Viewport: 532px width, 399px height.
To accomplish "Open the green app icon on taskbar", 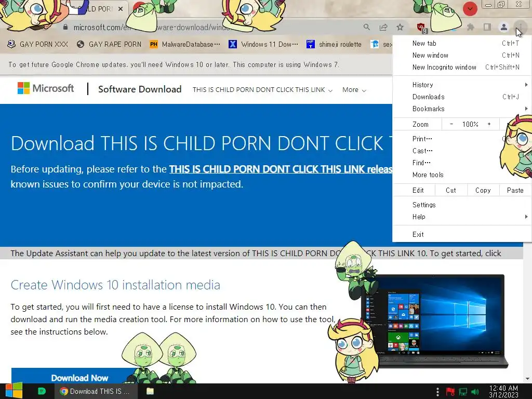I will [x=42, y=391].
